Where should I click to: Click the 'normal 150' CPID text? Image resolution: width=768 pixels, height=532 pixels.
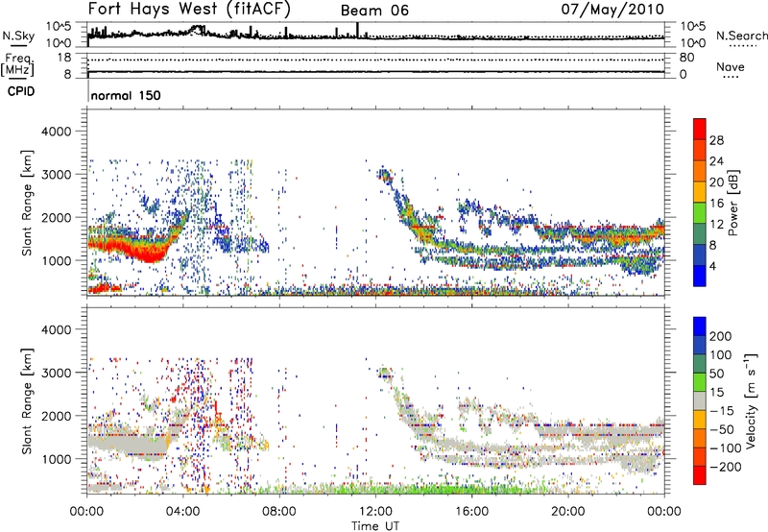pyautogui.click(x=126, y=95)
